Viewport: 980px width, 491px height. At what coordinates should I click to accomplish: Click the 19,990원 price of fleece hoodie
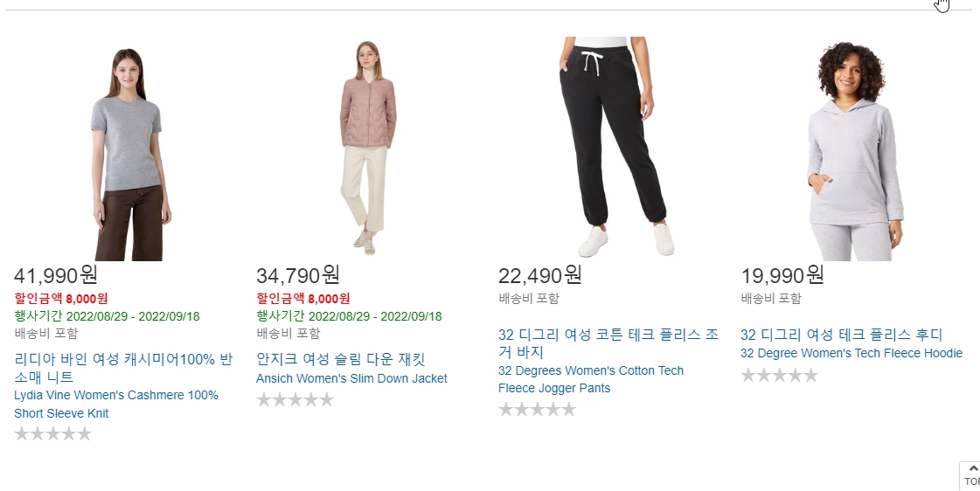782,275
